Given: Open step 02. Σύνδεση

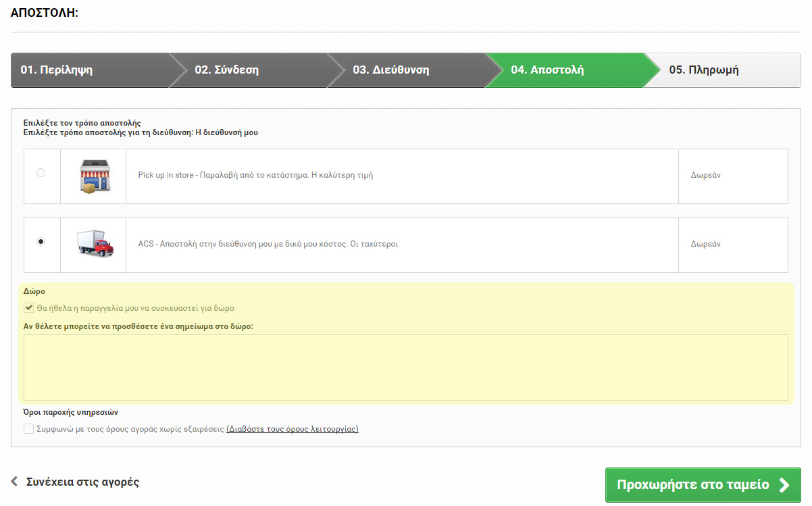Looking at the screenshot, I should pyautogui.click(x=249, y=70).
